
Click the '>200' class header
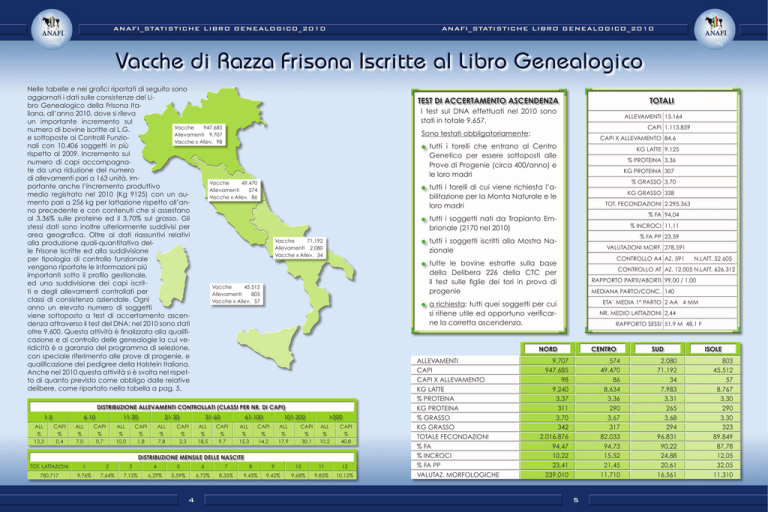pos(336,417)
